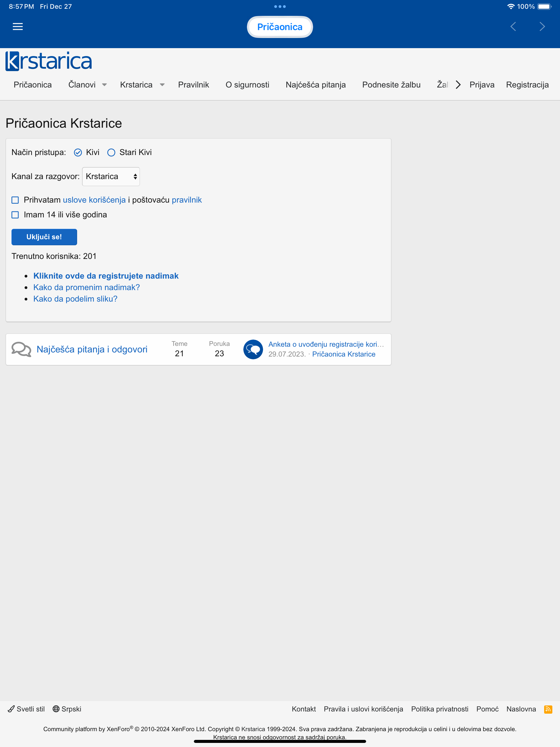The image size is (560, 747).
Task: Change style via Svetli stil
Action: (26, 709)
